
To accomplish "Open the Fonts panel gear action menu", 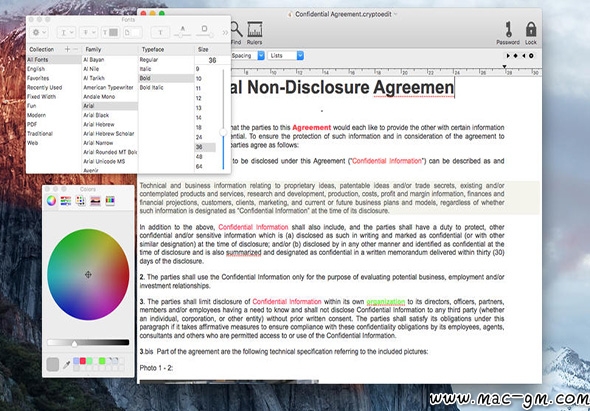I will [39, 33].
